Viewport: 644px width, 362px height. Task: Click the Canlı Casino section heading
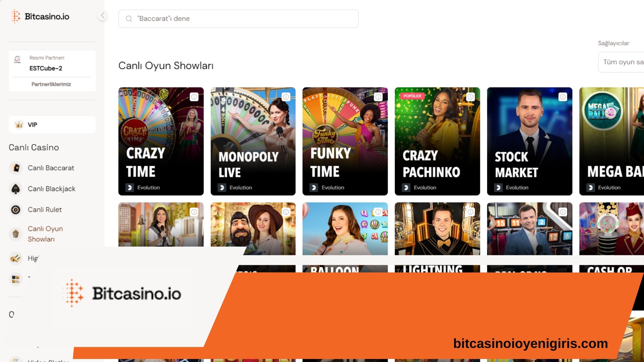pos(34,147)
